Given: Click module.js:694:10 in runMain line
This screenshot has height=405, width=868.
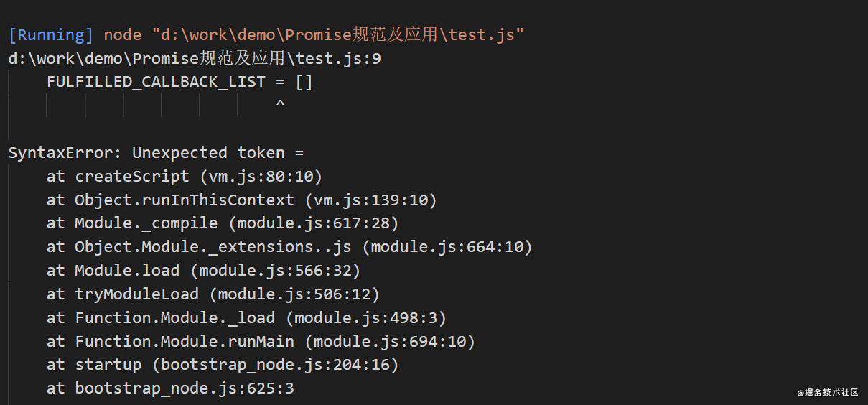Looking at the screenshot, I should [x=390, y=342].
